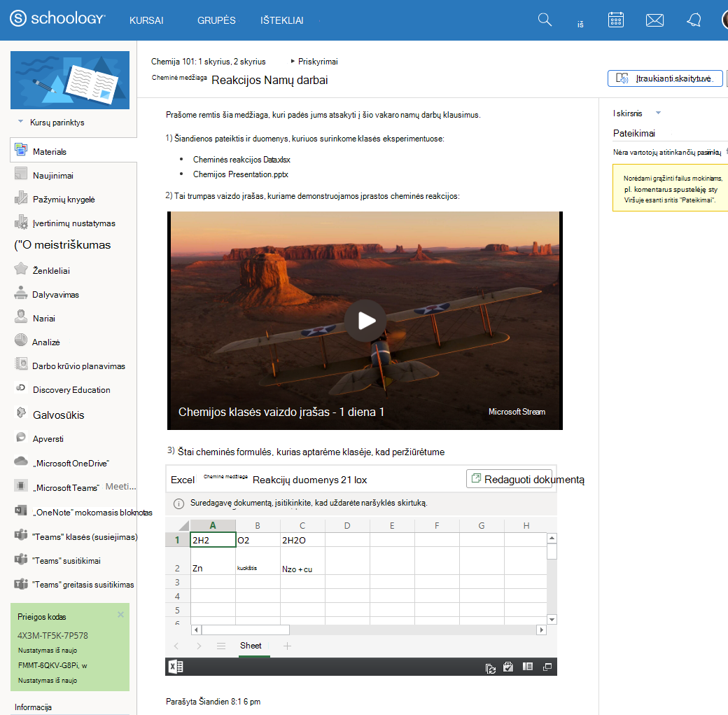Click the save/download icon in Excel footer
Image resolution: width=728 pixels, height=715 pixels.
[x=508, y=667]
